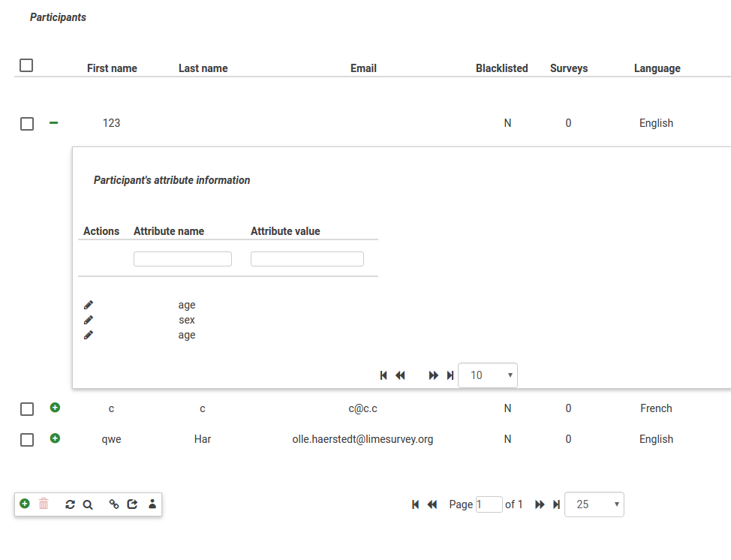The image size is (731, 560).
Task: Jump to last page of participants
Action: (556, 504)
